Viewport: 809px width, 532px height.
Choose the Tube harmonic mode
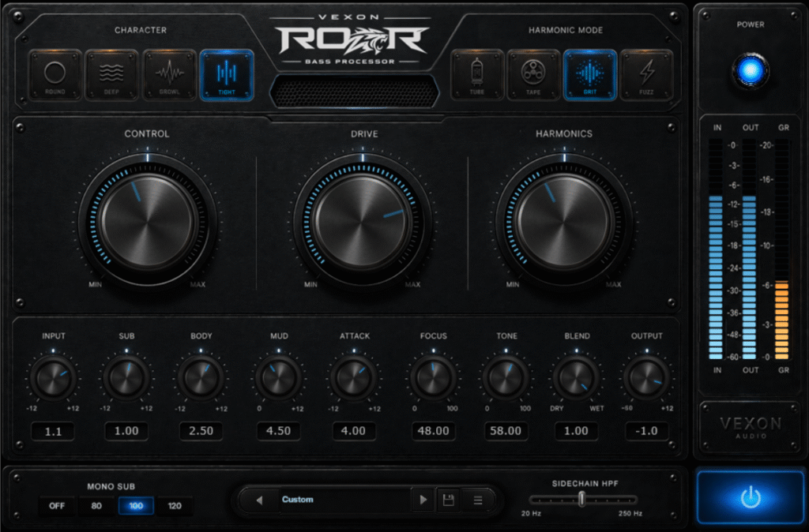tap(476, 75)
